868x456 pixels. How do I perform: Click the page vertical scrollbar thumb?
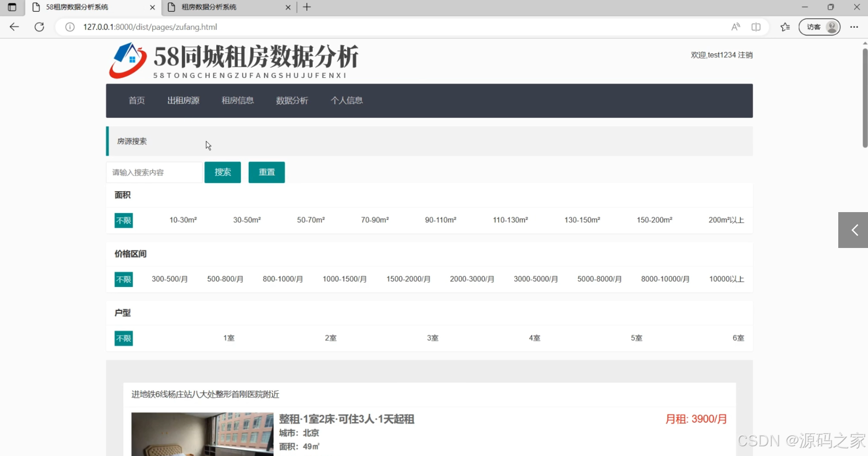(x=865, y=97)
